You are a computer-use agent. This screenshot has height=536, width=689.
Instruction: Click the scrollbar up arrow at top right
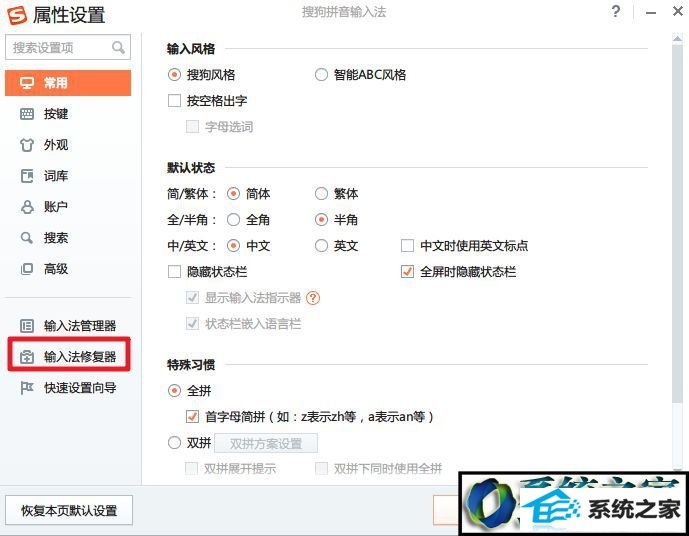[677, 39]
